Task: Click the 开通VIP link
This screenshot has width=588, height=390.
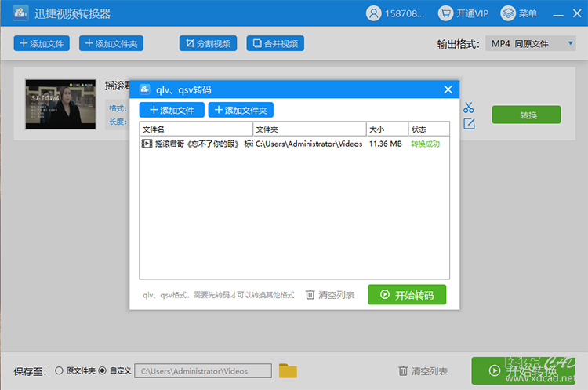Action: [x=472, y=14]
